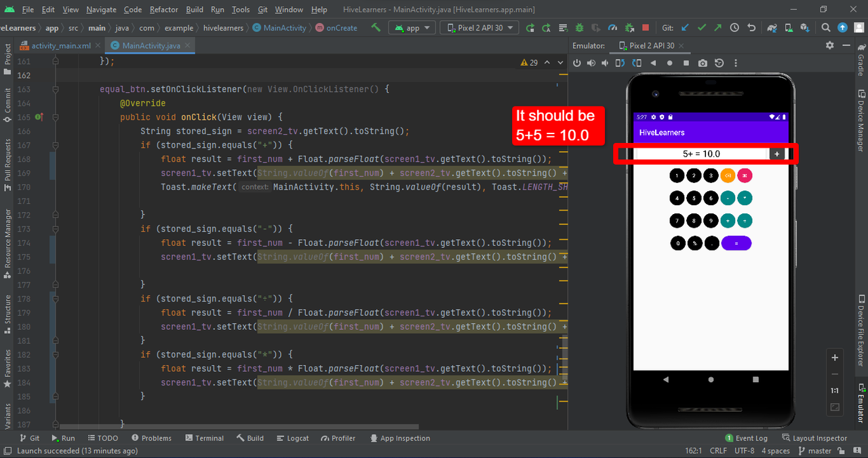Toggle the Commit tool window
Viewport: 868px width, 458px height.
pos(7,104)
